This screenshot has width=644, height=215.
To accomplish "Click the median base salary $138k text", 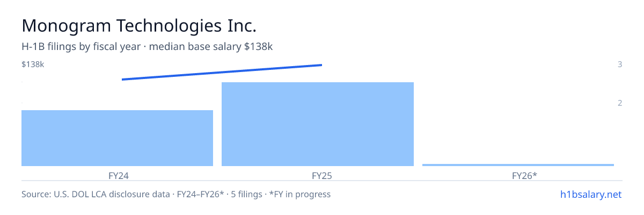I will (211, 47).
